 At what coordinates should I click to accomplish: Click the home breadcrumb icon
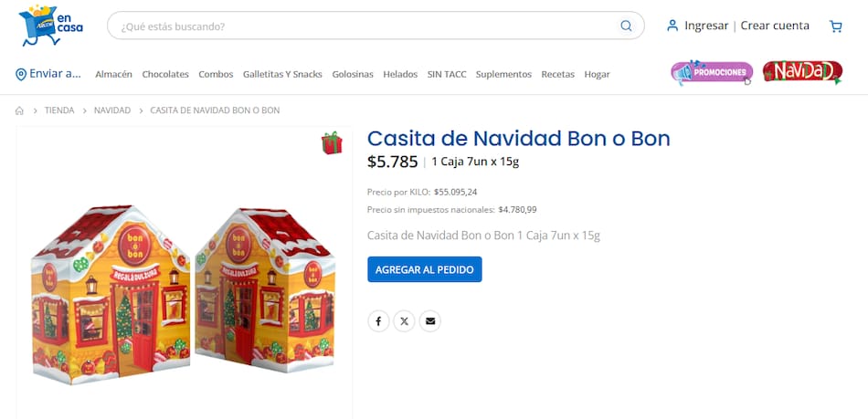point(19,110)
